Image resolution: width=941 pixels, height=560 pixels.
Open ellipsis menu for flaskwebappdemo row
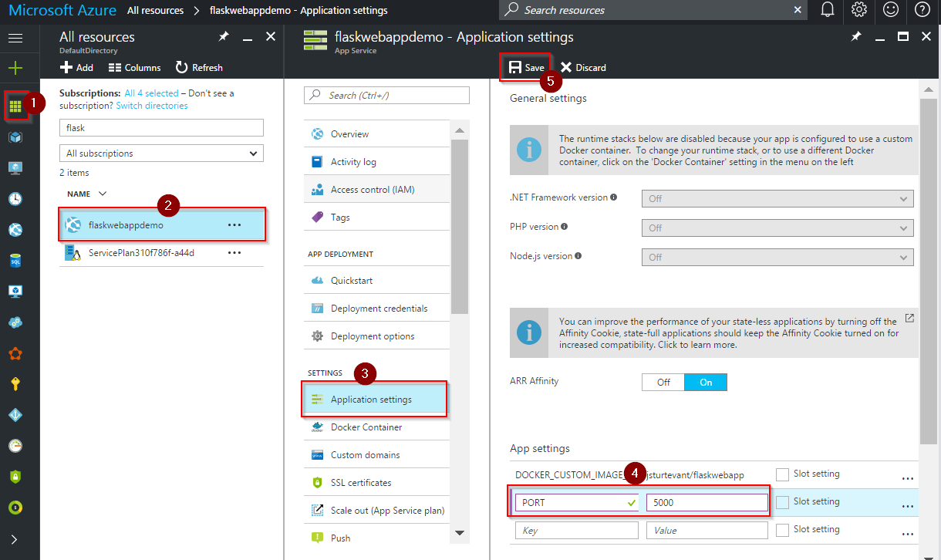point(234,225)
